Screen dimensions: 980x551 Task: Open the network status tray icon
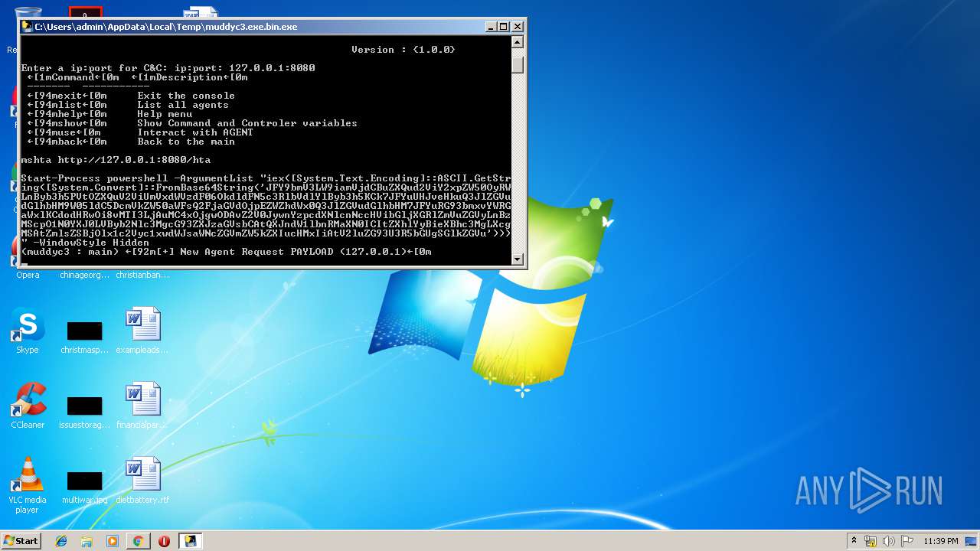(871, 541)
